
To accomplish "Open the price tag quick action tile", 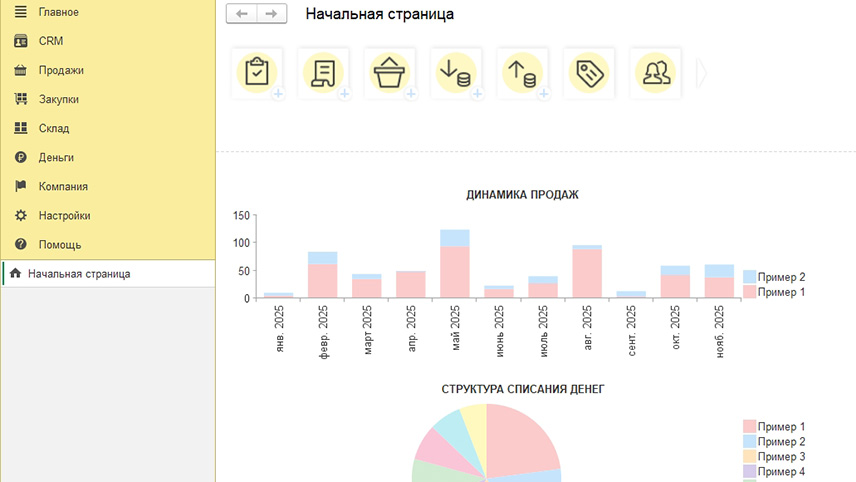I will tap(589, 73).
